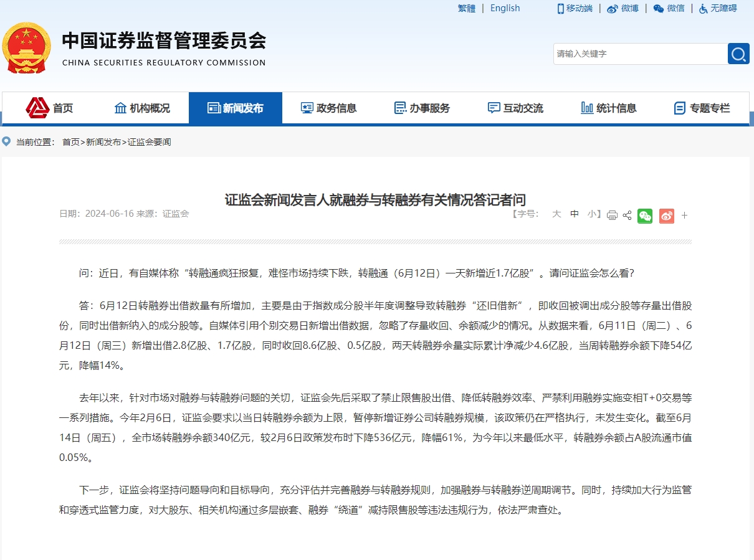
Task: Click the 证监会要闻 breadcrumb link
Action: pos(149,142)
